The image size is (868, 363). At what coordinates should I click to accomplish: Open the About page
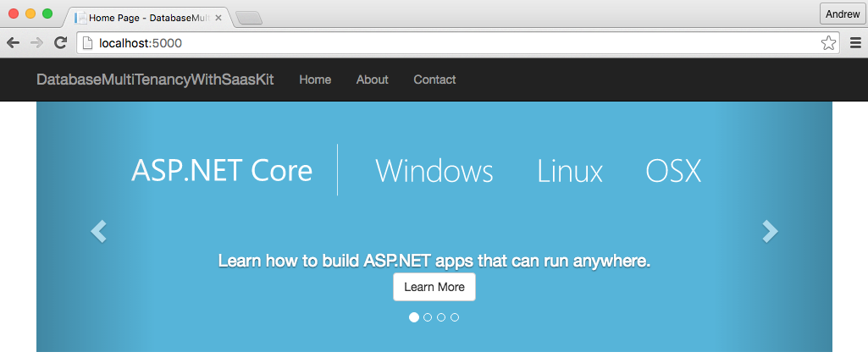point(372,80)
